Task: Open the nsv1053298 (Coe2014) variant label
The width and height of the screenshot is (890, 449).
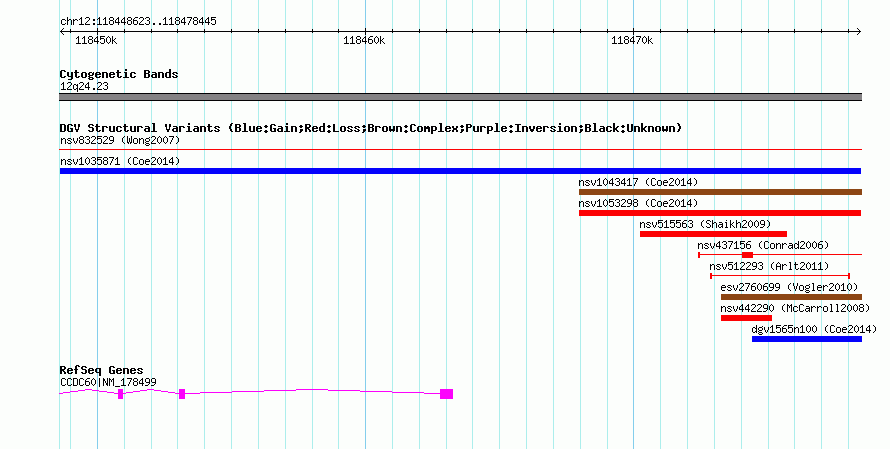Action: (638, 203)
